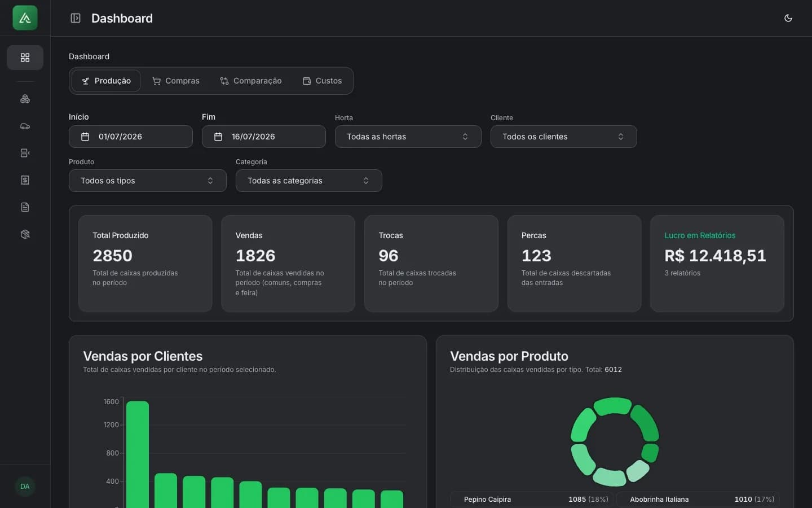
Task: Open the car icon in sidebar
Action: coord(25,126)
